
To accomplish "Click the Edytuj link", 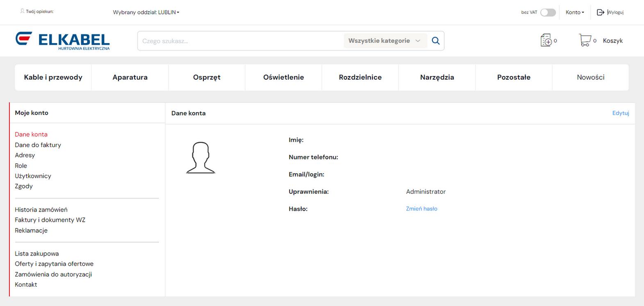I will [x=620, y=113].
